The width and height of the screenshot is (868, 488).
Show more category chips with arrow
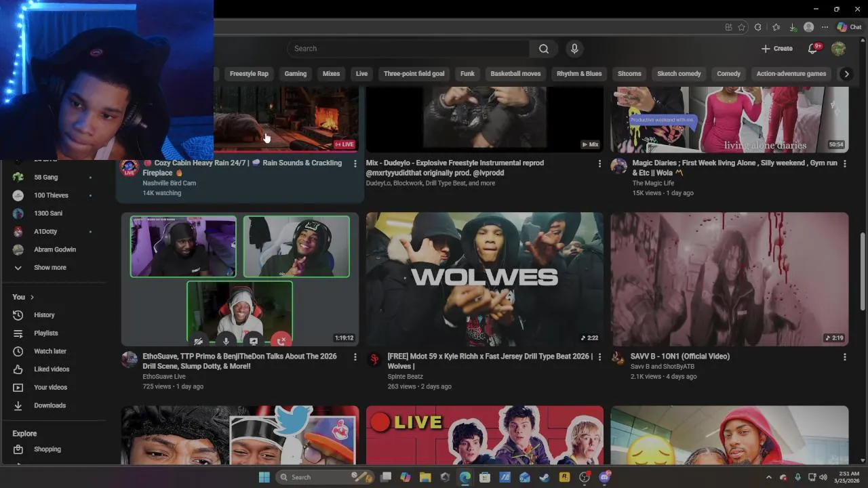(846, 74)
